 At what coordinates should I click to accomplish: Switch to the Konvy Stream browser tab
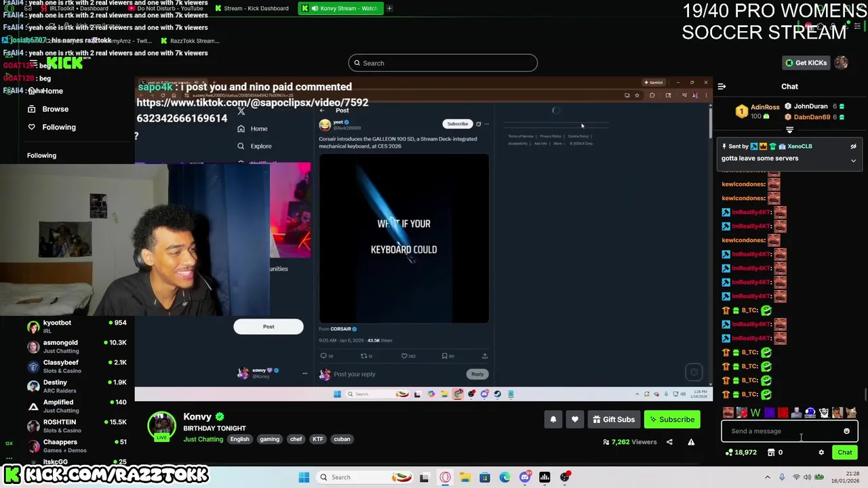340,8
